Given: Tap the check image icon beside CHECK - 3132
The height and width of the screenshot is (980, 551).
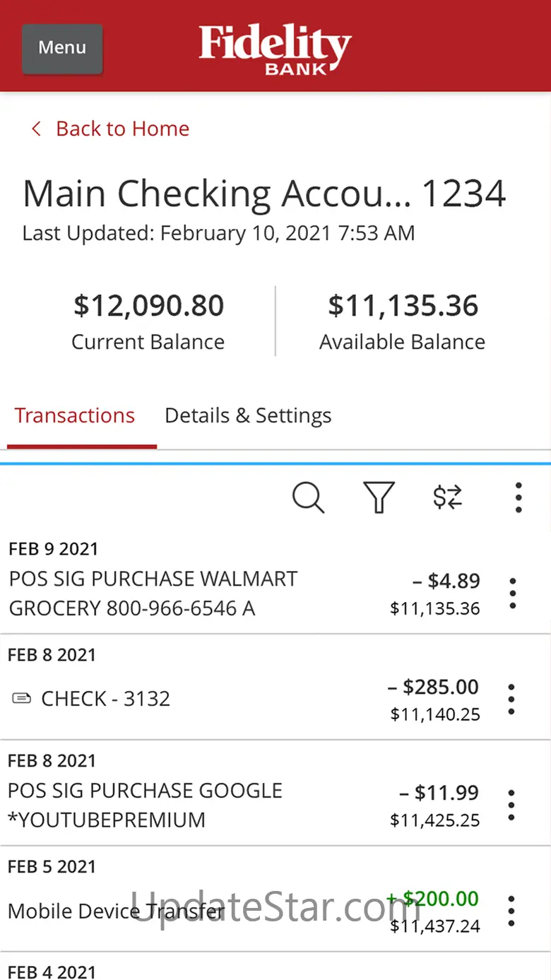Looking at the screenshot, I should 22,699.
